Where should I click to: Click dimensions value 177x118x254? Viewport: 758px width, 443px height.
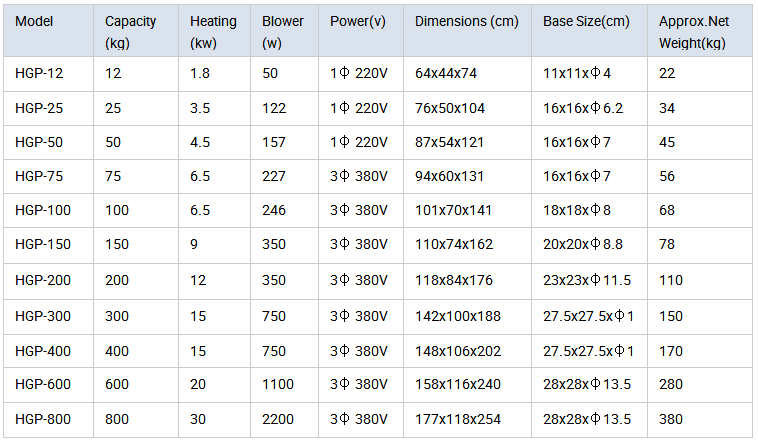(x=458, y=419)
